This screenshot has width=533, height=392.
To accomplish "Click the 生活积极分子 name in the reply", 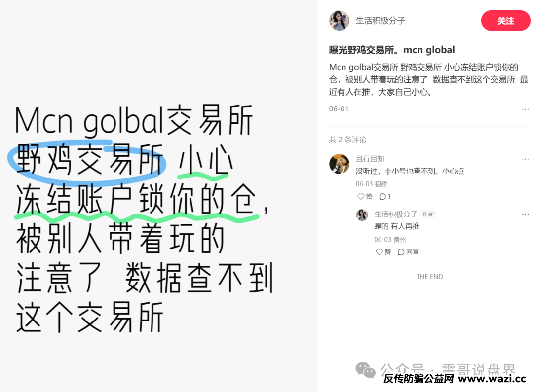I will (x=395, y=214).
